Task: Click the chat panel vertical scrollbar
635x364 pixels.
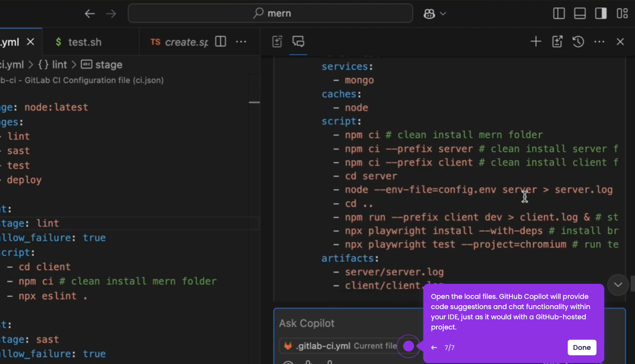Action: [x=633, y=283]
